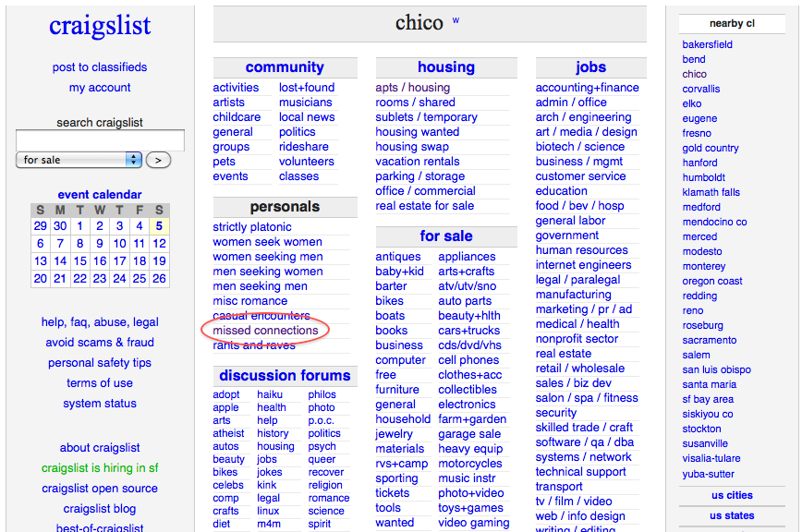This screenshot has width=802, height=532.
Task: Open lost+found under community
Action: click(307, 88)
